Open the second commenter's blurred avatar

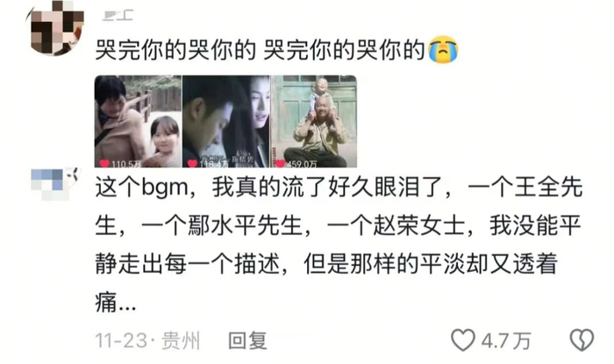[x=55, y=182]
